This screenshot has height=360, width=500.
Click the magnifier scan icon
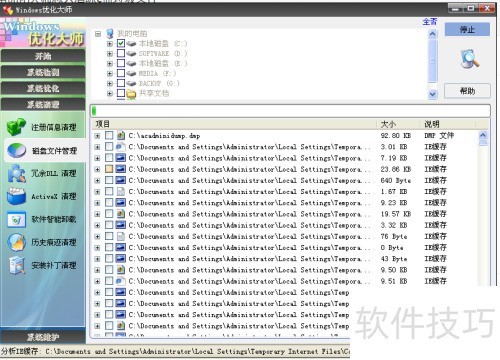point(470,59)
